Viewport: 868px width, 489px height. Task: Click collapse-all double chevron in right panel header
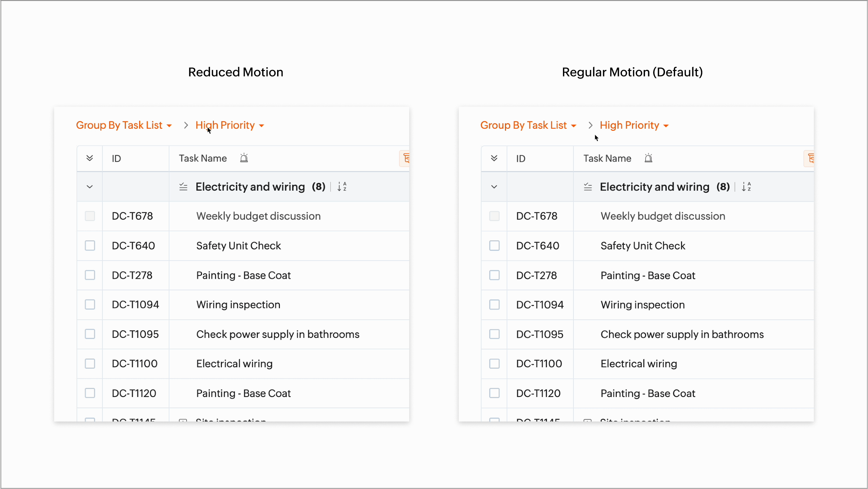click(494, 158)
